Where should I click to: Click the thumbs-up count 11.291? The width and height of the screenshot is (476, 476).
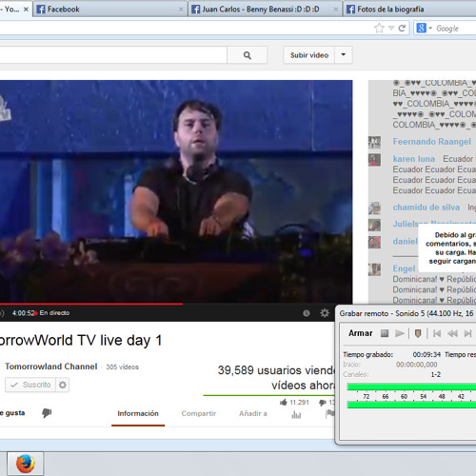coord(294,403)
